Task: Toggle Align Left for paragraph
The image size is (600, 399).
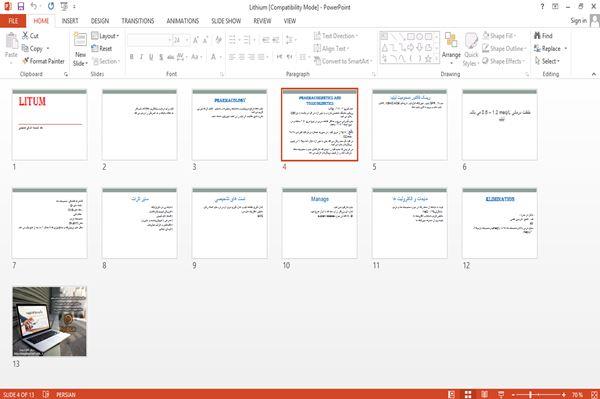Action: click(x=232, y=57)
